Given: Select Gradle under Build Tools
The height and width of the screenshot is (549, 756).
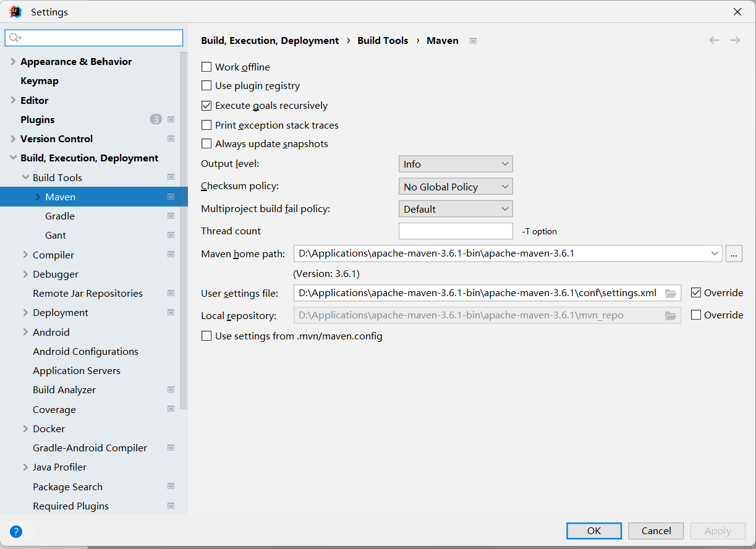Looking at the screenshot, I should coord(60,216).
